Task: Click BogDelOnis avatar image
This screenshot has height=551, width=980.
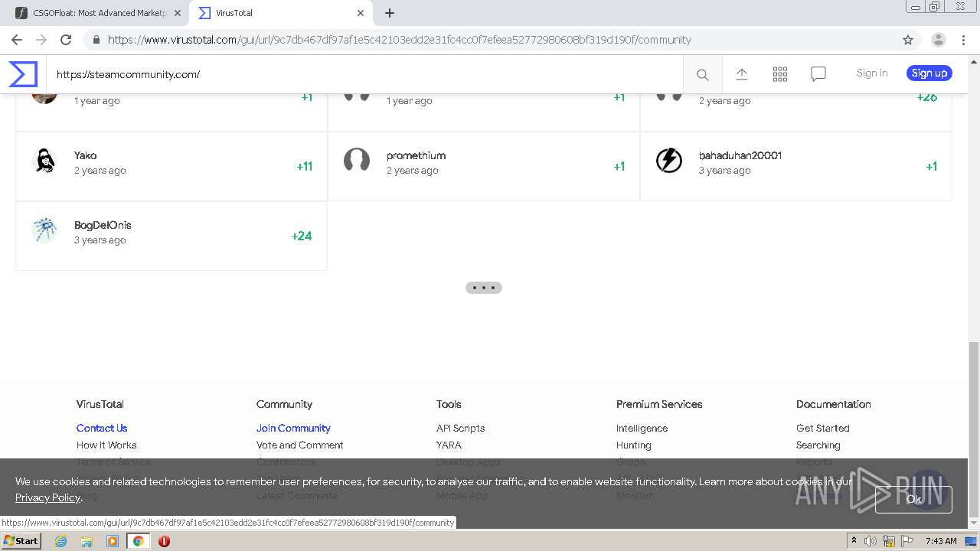Action: click(x=45, y=230)
